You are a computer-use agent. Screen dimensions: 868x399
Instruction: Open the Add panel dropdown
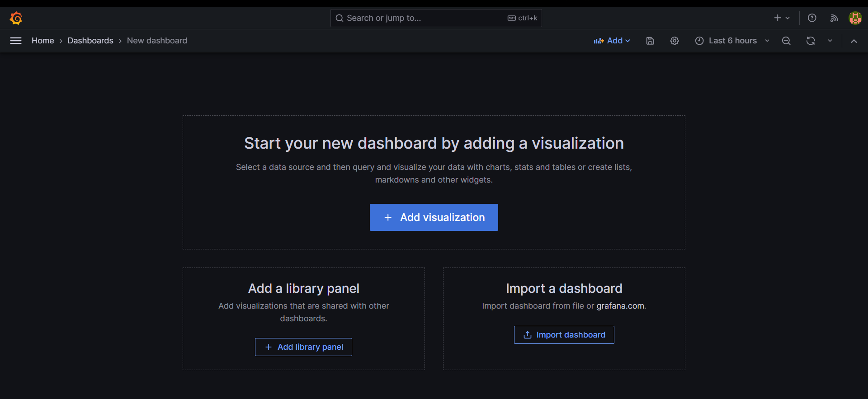[x=612, y=41]
